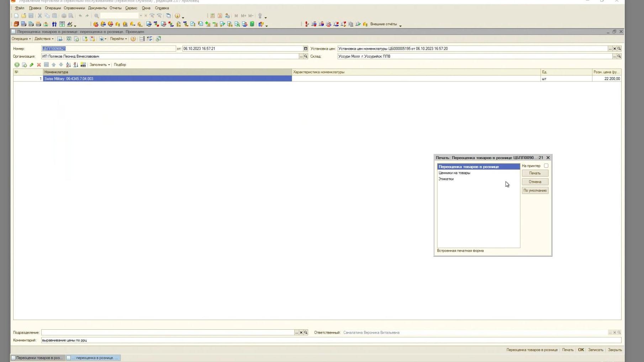Click the clear X button for Установка цен field
The image size is (644, 362).
(x=614, y=48)
